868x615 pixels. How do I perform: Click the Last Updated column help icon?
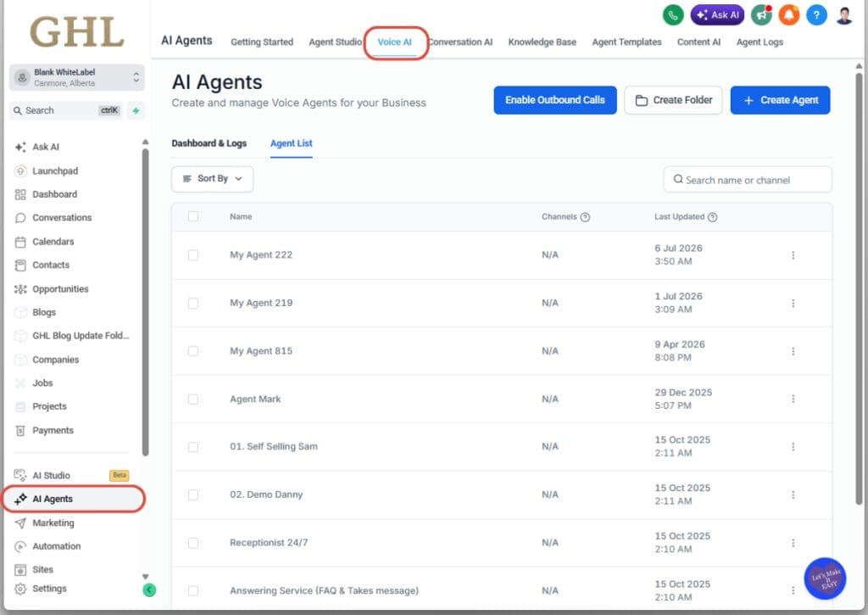[712, 217]
